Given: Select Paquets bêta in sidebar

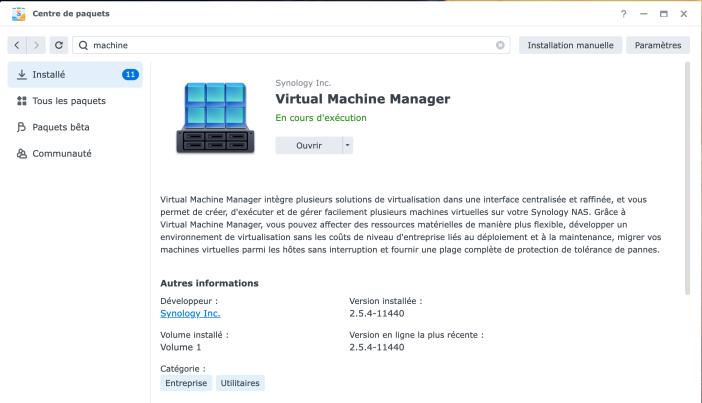Looking at the screenshot, I should pyautogui.click(x=75, y=127).
